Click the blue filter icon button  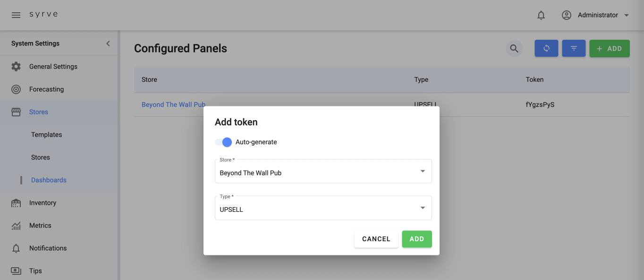tap(574, 48)
